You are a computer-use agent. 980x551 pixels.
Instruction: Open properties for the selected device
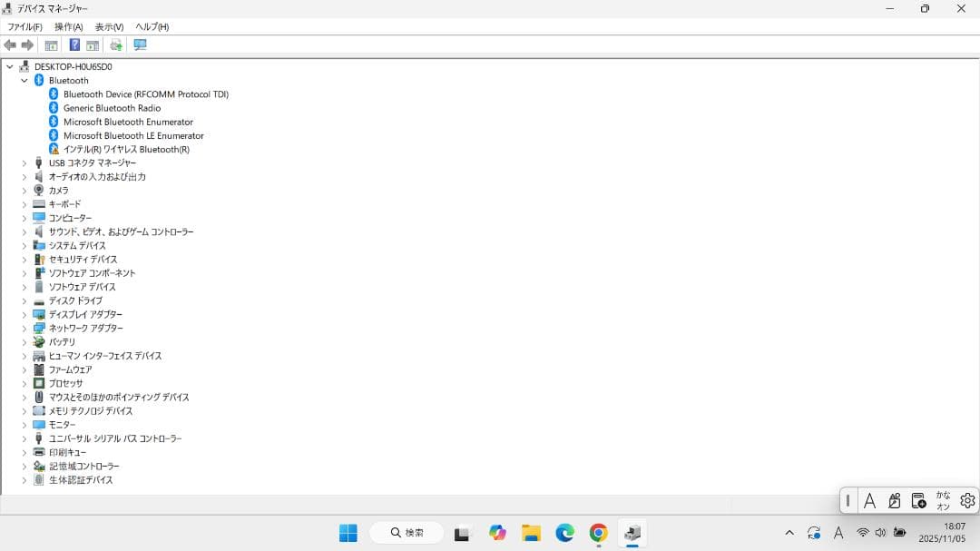click(x=91, y=44)
